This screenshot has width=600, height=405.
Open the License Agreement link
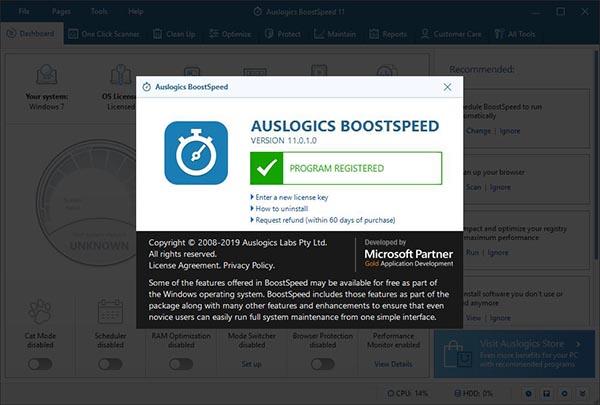click(184, 265)
